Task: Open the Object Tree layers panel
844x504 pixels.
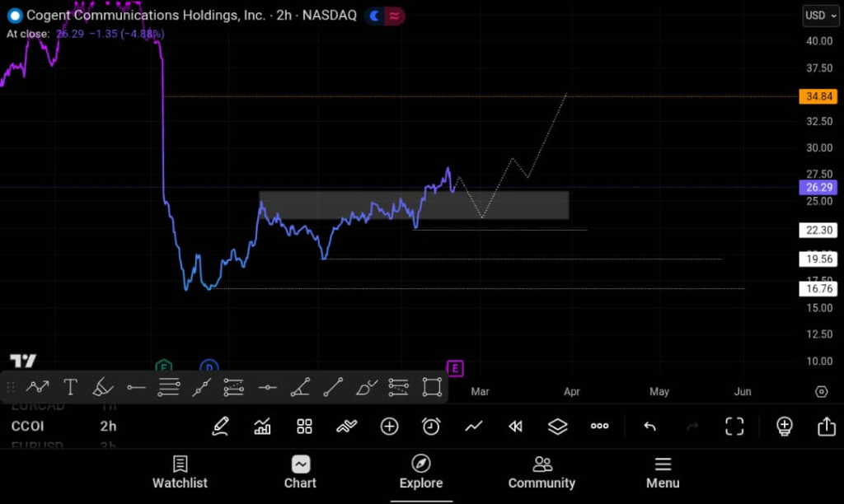Action: click(x=557, y=427)
